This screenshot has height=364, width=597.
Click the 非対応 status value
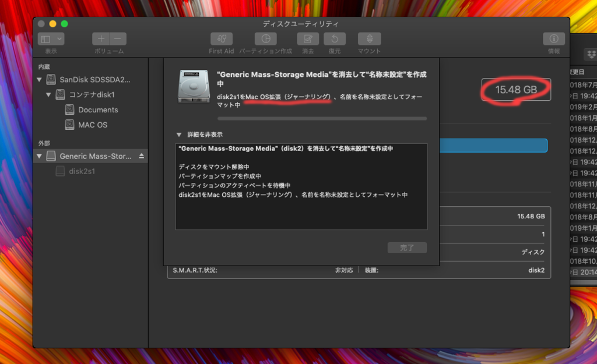coord(344,270)
